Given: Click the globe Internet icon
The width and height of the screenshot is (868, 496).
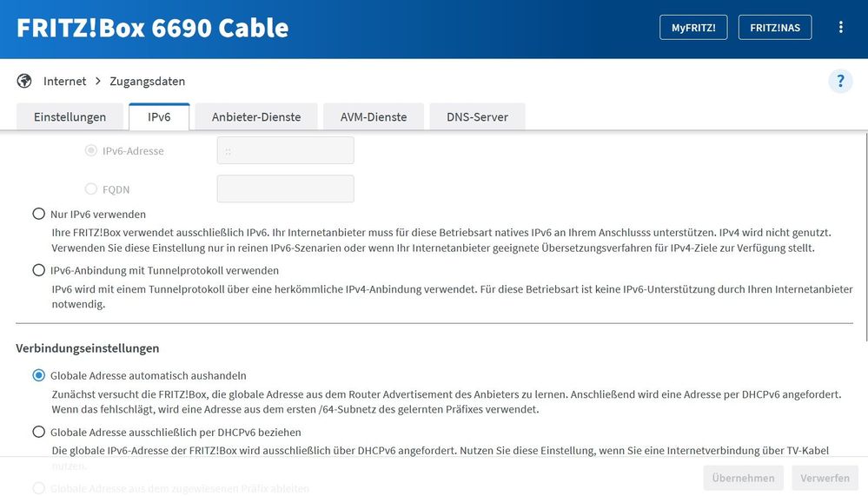Looking at the screenshot, I should [24, 81].
